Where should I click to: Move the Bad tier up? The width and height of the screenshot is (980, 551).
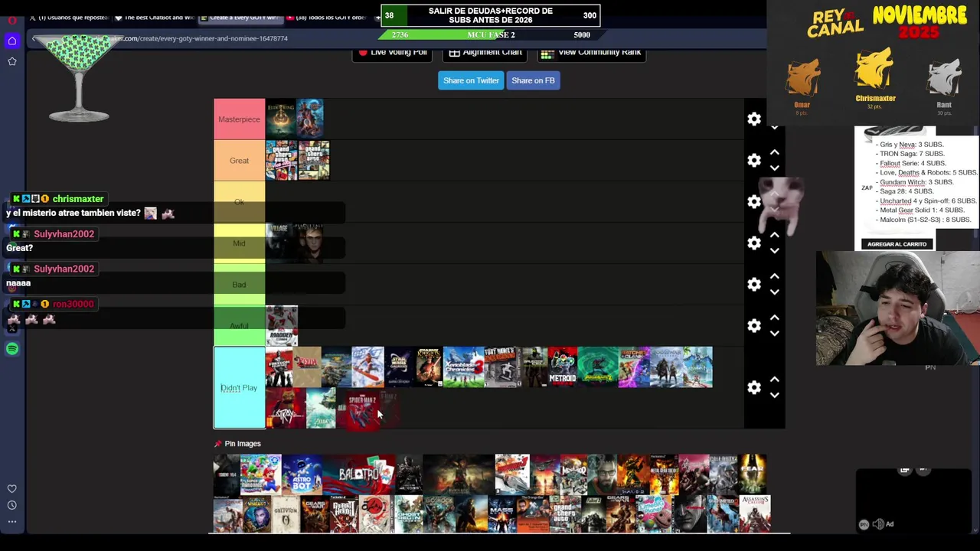tap(775, 276)
